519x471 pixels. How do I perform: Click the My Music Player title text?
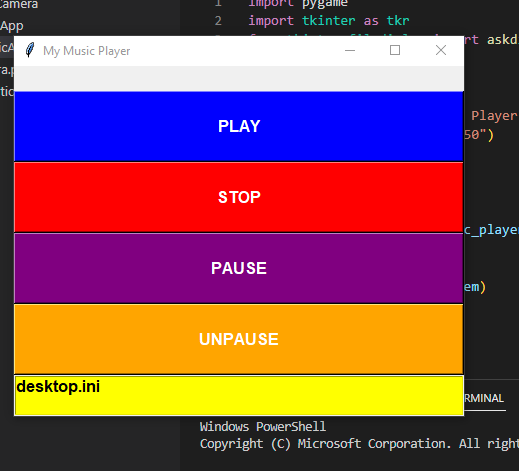87,51
